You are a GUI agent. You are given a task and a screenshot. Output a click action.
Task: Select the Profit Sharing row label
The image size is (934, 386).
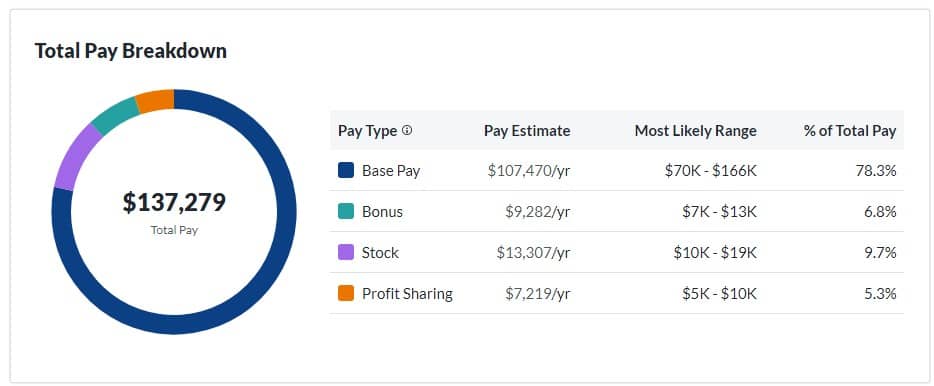pyautogui.click(x=407, y=293)
